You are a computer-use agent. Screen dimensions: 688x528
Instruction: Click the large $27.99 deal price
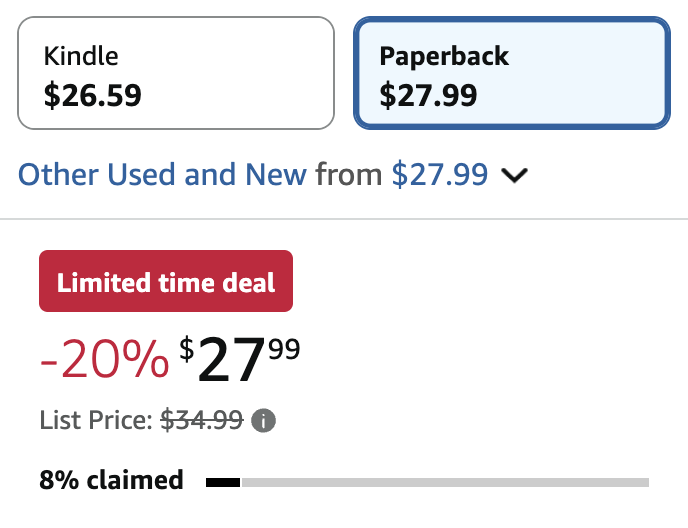pyautogui.click(x=240, y=361)
